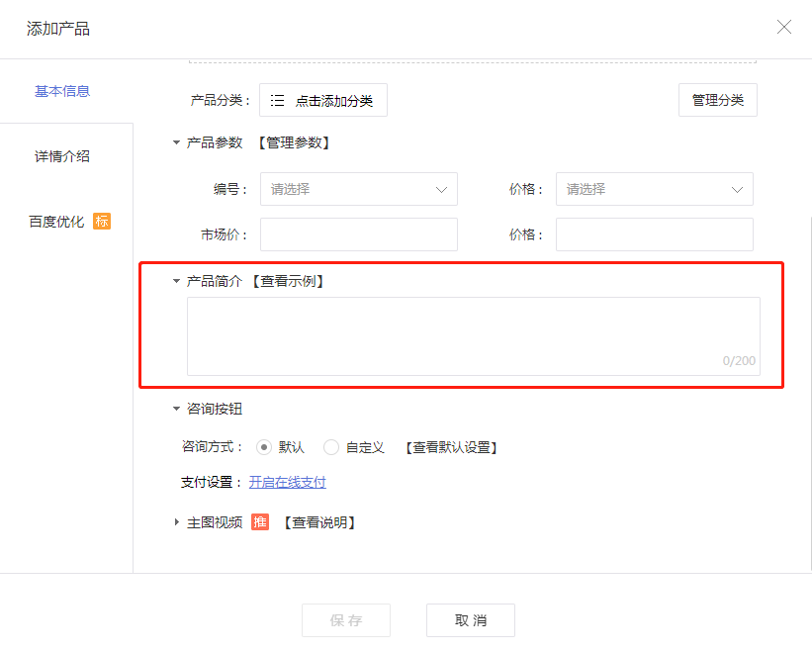This screenshot has height=652, width=812.
Task: Click the 保存 button
Action: pyautogui.click(x=346, y=620)
